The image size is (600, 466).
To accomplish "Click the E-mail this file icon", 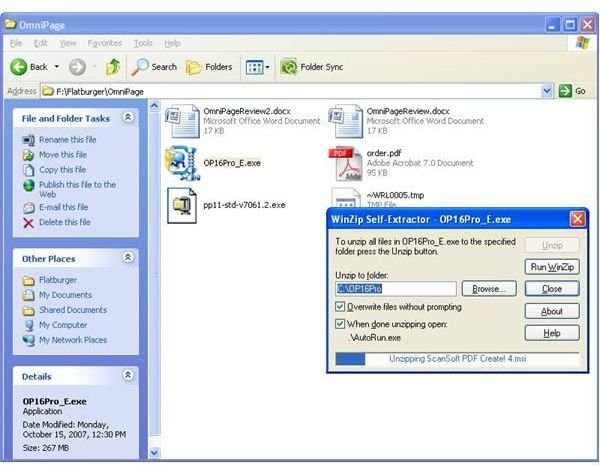I will (29, 207).
